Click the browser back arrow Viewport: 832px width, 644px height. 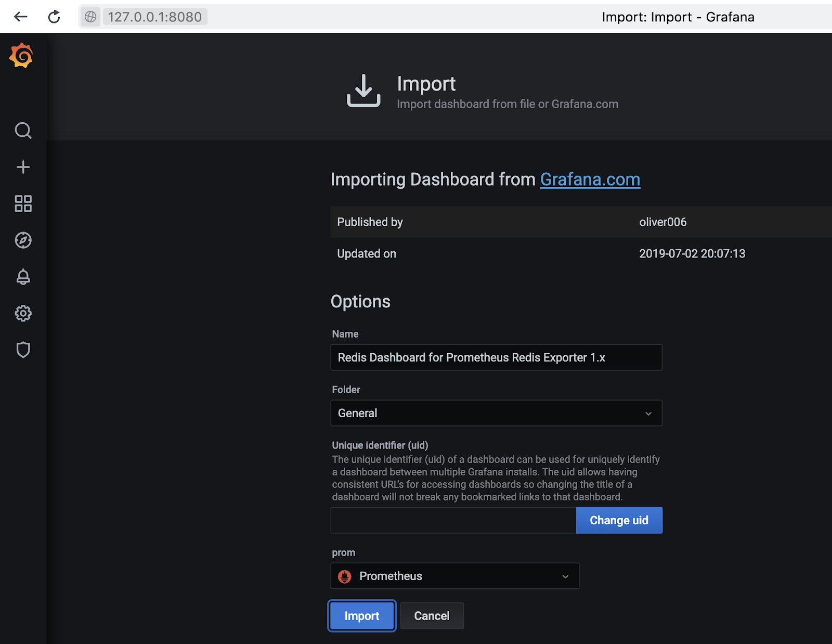point(20,17)
